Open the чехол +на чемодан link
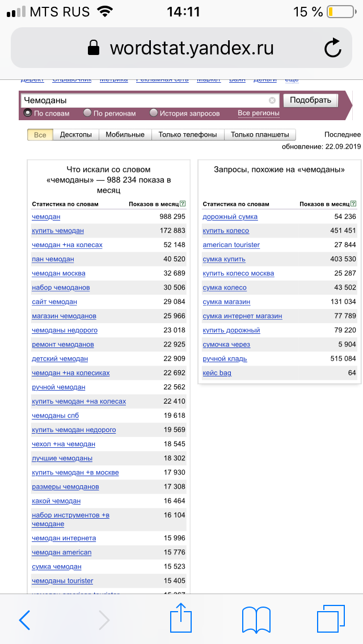The image size is (363, 644). point(64,444)
